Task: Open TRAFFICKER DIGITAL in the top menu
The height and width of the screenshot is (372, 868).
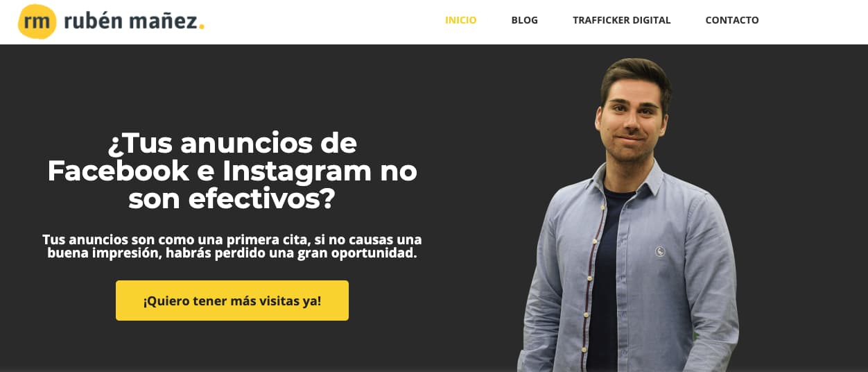Action: [622, 20]
